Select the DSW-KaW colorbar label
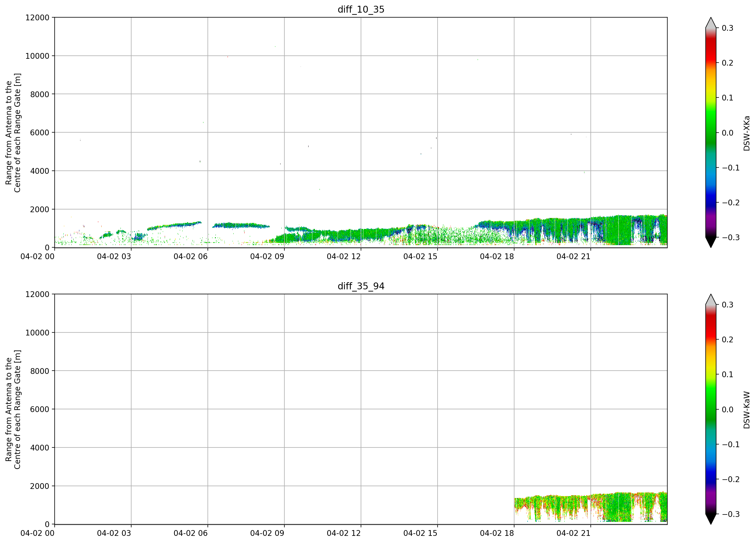 point(747,410)
